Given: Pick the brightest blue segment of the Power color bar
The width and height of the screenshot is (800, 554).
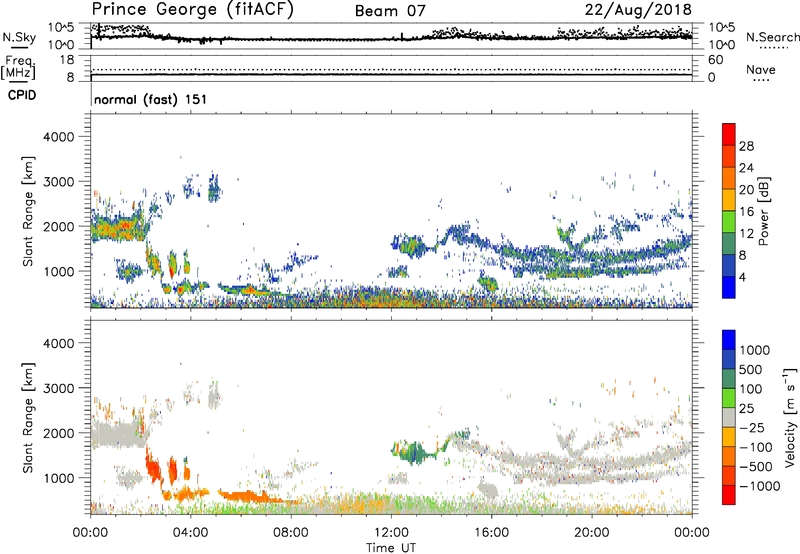Looking at the screenshot, I should click(729, 287).
